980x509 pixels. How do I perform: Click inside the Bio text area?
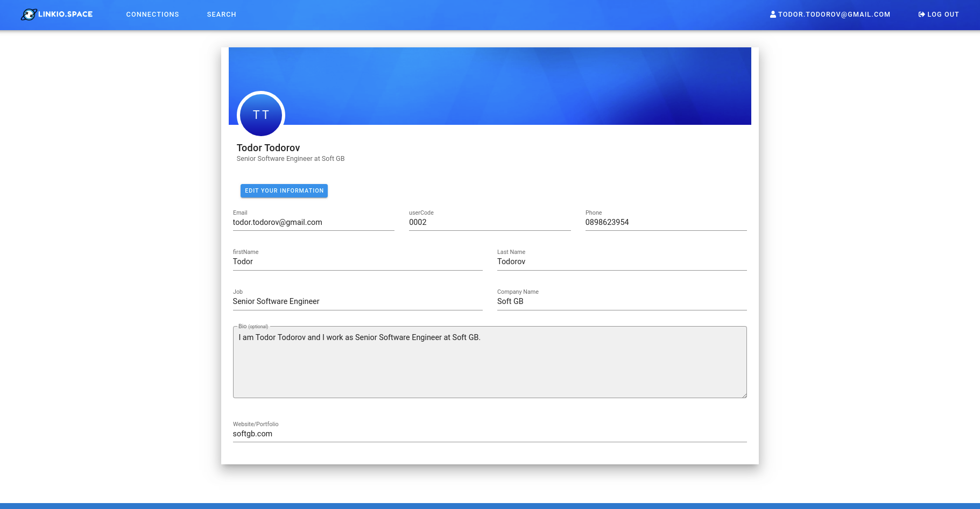point(490,362)
